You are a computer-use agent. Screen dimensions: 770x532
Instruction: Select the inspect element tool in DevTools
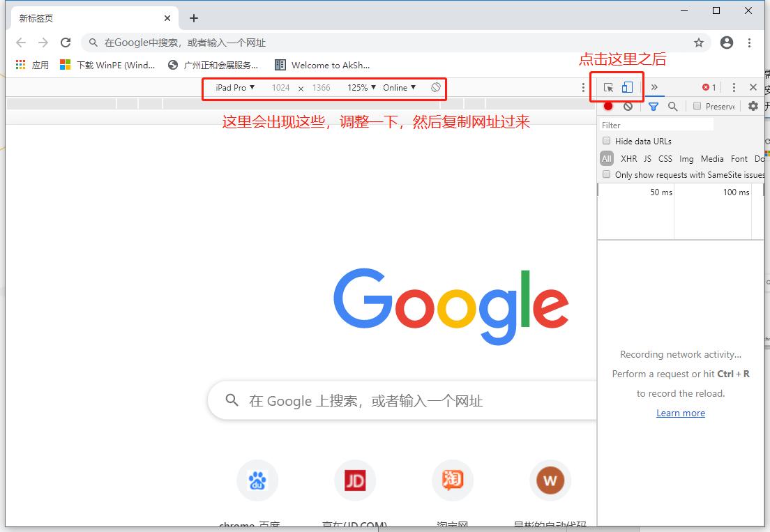coord(610,88)
